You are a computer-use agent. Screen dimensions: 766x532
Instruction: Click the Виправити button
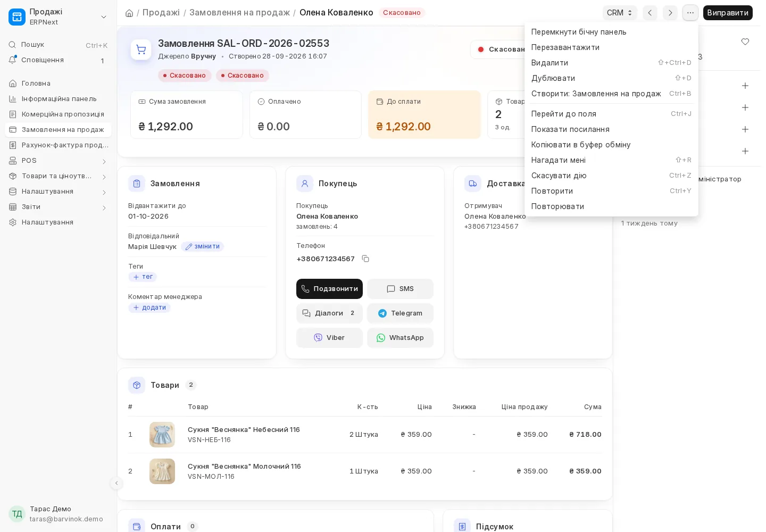728,13
